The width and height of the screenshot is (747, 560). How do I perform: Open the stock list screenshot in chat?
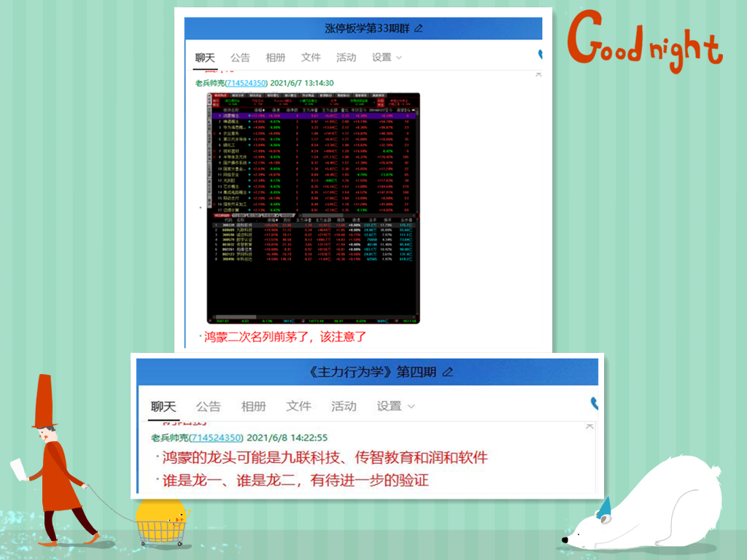click(x=313, y=208)
